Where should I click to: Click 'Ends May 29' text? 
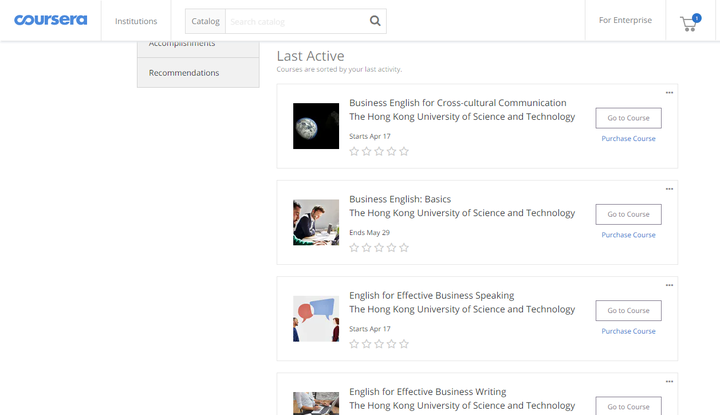pyautogui.click(x=369, y=233)
